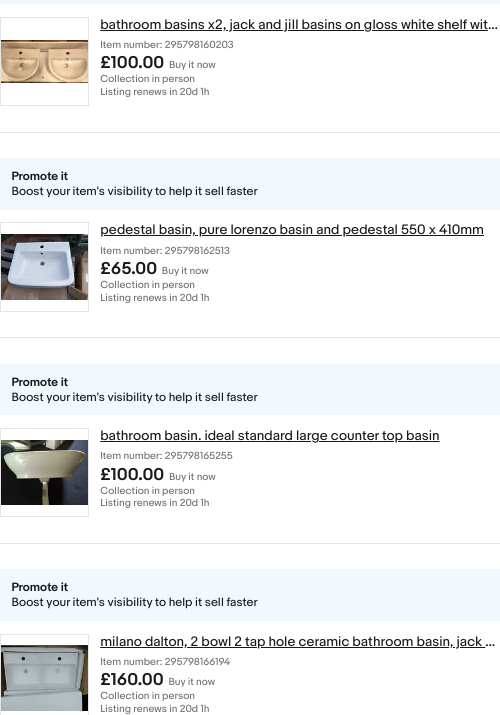Open ideal standard large counter top basin link
The image size is (500, 715).
tap(270, 435)
